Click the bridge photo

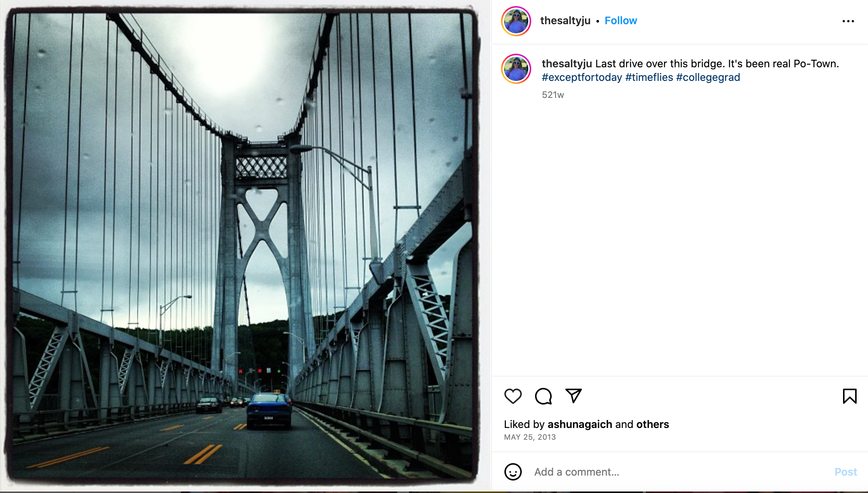[x=242, y=246]
